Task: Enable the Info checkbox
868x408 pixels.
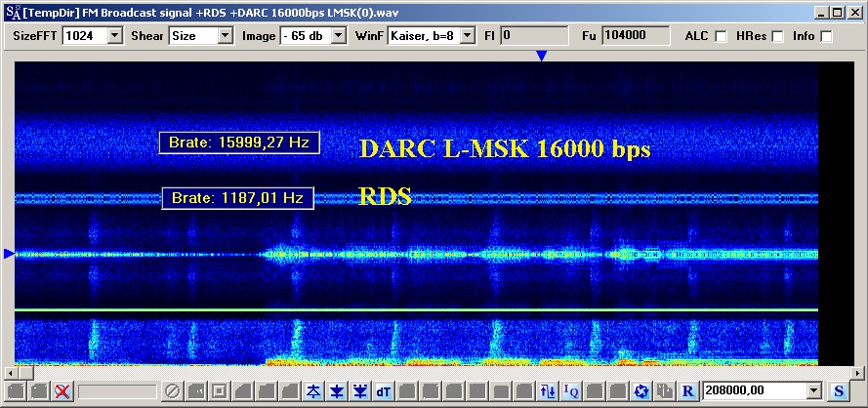Action: click(x=826, y=36)
